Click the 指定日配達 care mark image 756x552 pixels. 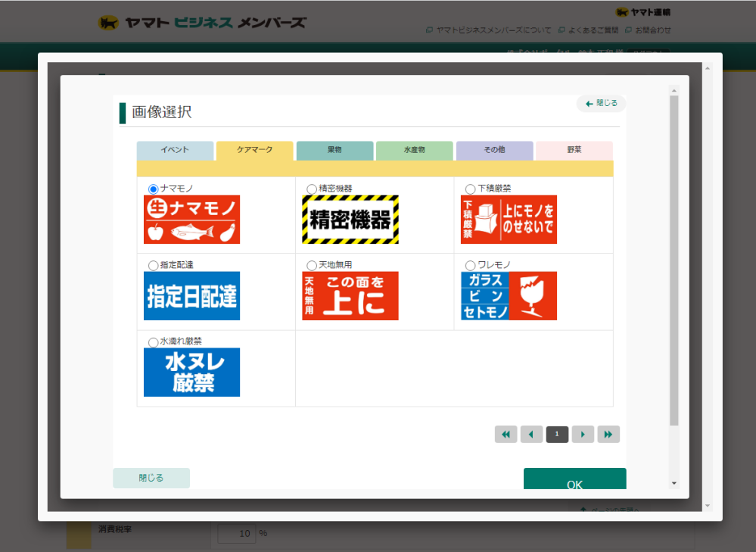pos(192,296)
